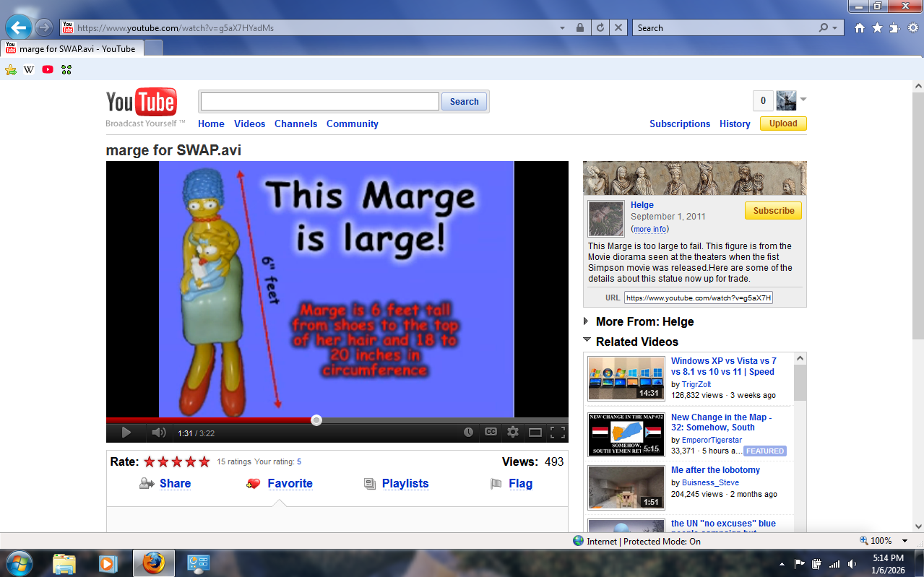Subscribe to Helge's channel
Image resolution: width=924 pixels, height=577 pixels.
[773, 211]
